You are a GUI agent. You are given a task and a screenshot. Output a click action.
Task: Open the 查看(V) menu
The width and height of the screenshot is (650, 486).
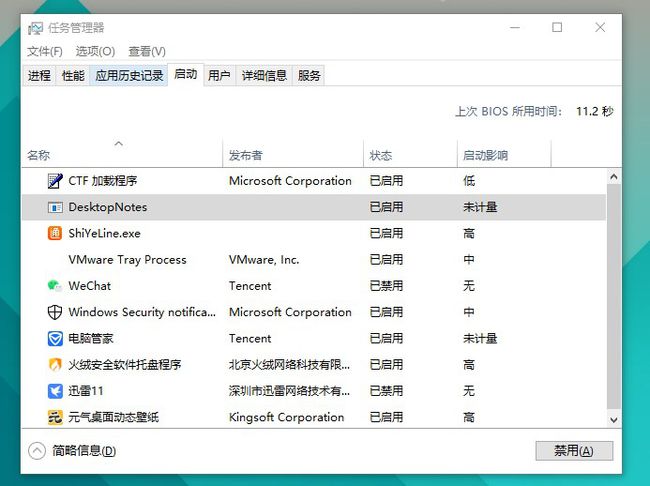[x=147, y=51]
